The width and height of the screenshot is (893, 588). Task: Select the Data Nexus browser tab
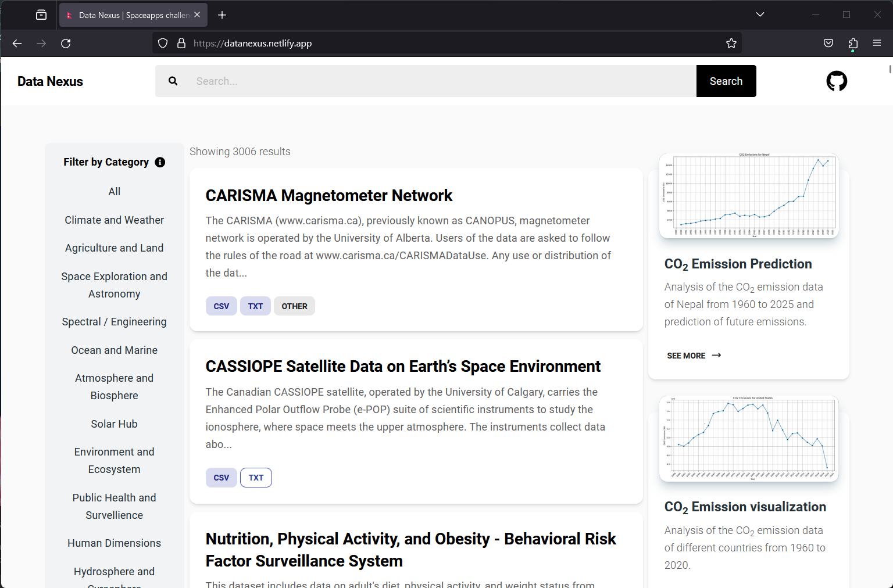pyautogui.click(x=133, y=15)
